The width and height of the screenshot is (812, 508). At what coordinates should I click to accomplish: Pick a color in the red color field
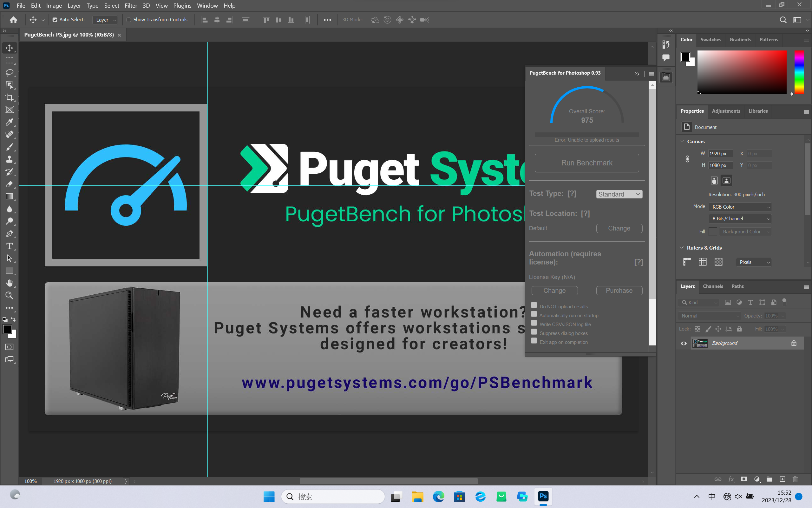pyautogui.click(x=742, y=72)
